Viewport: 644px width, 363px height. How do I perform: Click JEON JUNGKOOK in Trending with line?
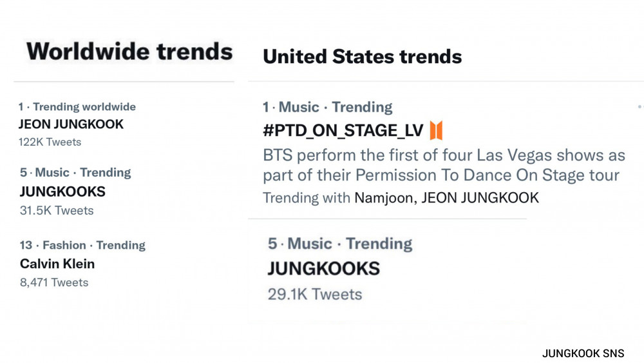coord(480,198)
